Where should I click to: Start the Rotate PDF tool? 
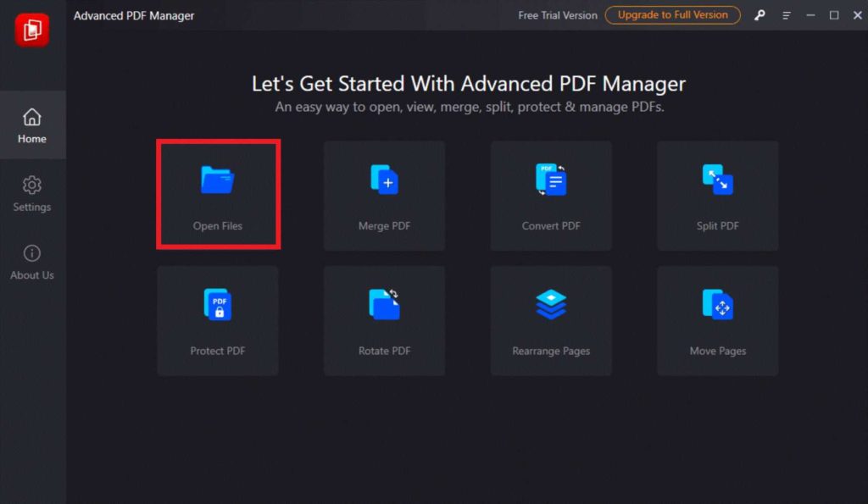click(x=384, y=321)
